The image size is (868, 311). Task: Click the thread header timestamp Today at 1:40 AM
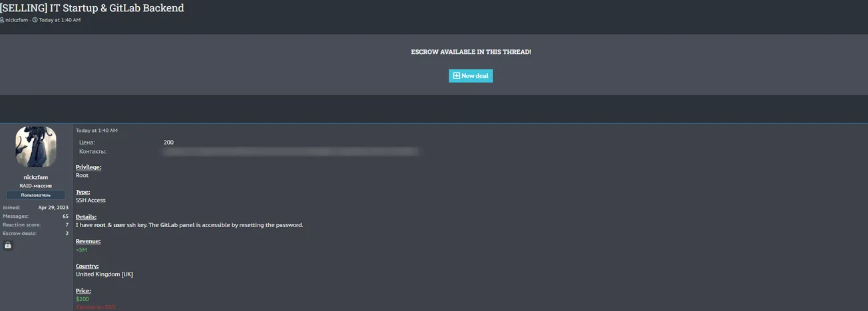pyautogui.click(x=59, y=20)
